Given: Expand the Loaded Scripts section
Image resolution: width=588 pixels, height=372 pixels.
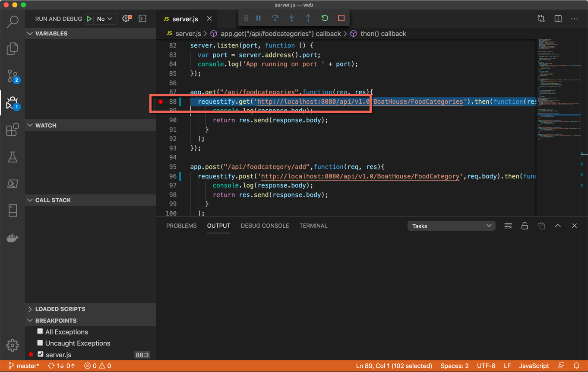Looking at the screenshot, I should click(x=60, y=309).
